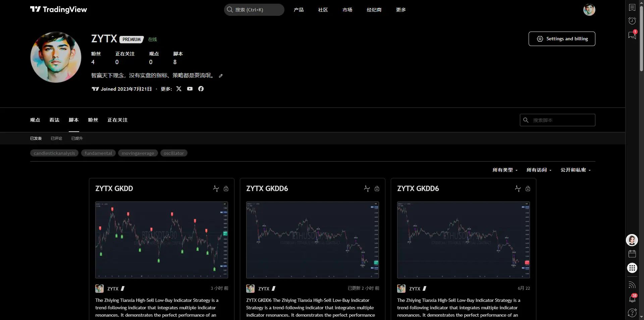This screenshot has width=644, height=320.
Task: Click lock icon on GKDD6 card updated 2 hours ago
Action: click(x=377, y=189)
